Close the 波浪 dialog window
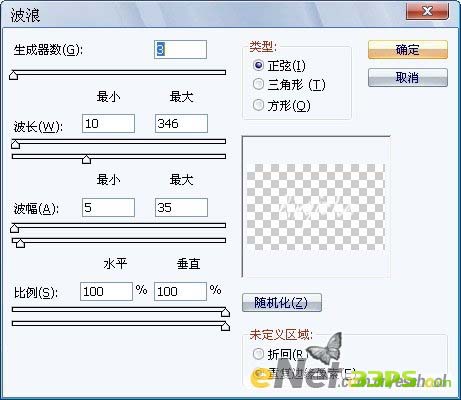 (427, 11)
